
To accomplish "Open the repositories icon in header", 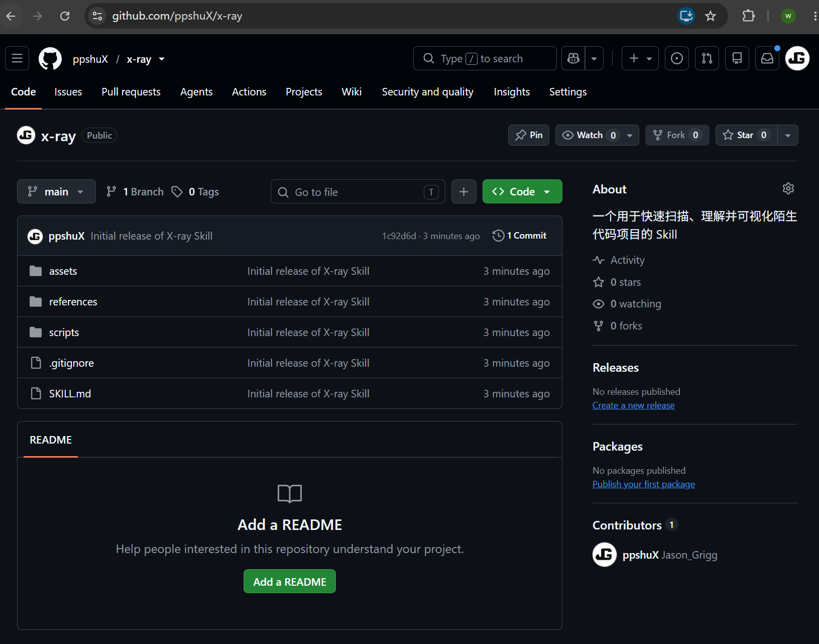I will (x=737, y=58).
